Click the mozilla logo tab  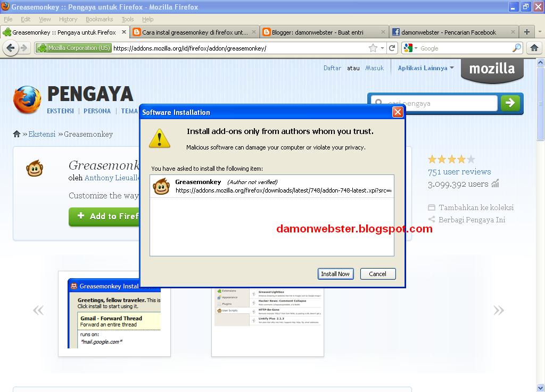[492, 70]
